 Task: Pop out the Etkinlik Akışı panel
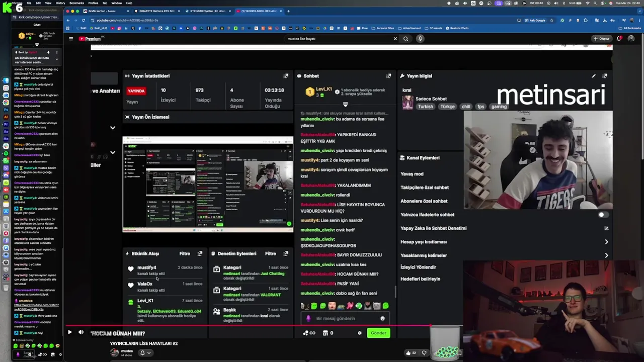pyautogui.click(x=200, y=254)
